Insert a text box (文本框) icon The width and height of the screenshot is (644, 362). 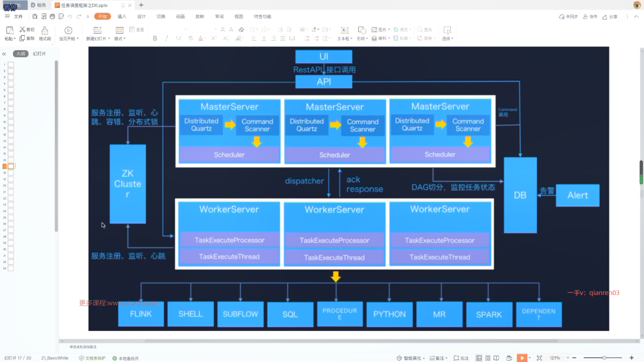pyautogui.click(x=344, y=31)
